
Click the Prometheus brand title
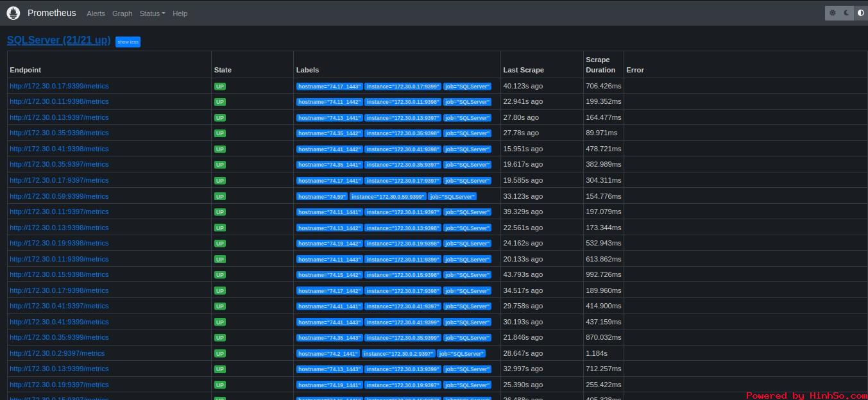(x=51, y=13)
